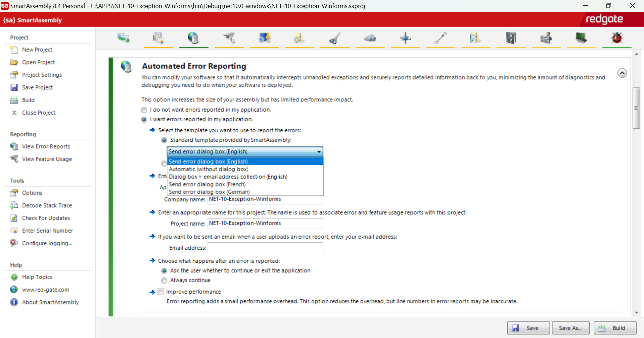Screen dimensions: 644x338
Task: Go to Dependencies Merging toolbar icon
Action: point(264,38)
